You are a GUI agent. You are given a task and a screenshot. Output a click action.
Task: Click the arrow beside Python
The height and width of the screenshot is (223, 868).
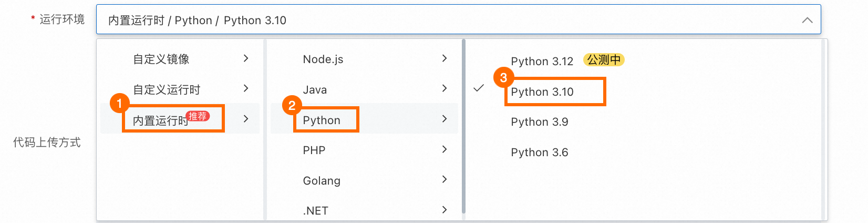coord(445,119)
